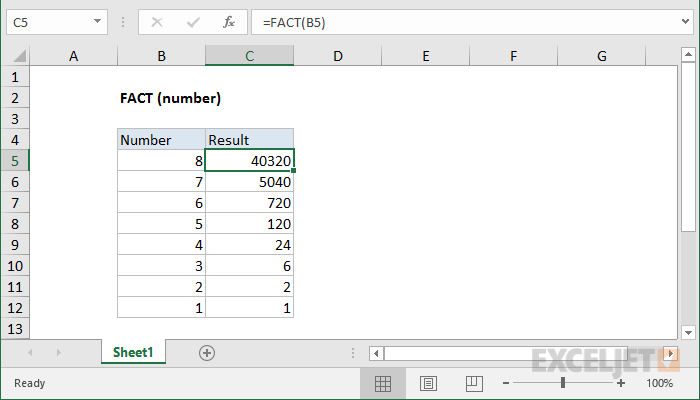Image resolution: width=700 pixels, height=400 pixels.
Task: Click vertical scrollbar up arrow
Action: (x=688, y=55)
